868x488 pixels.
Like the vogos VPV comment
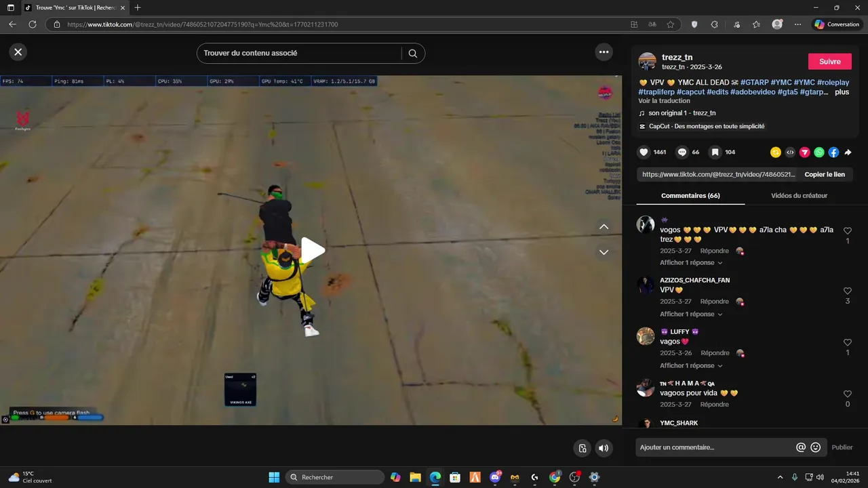[847, 231]
